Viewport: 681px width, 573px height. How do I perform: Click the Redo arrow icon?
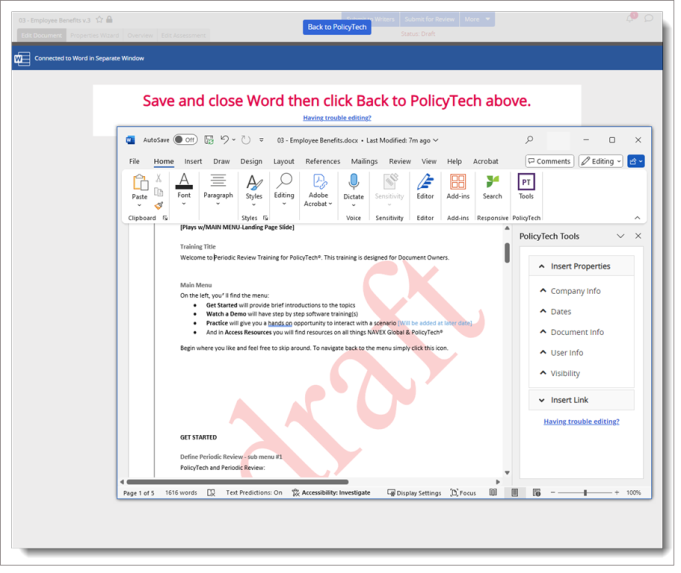246,140
